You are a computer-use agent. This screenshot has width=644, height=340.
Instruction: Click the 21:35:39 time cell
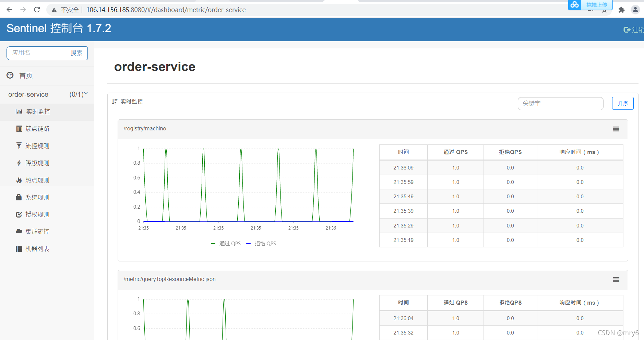[403, 211]
